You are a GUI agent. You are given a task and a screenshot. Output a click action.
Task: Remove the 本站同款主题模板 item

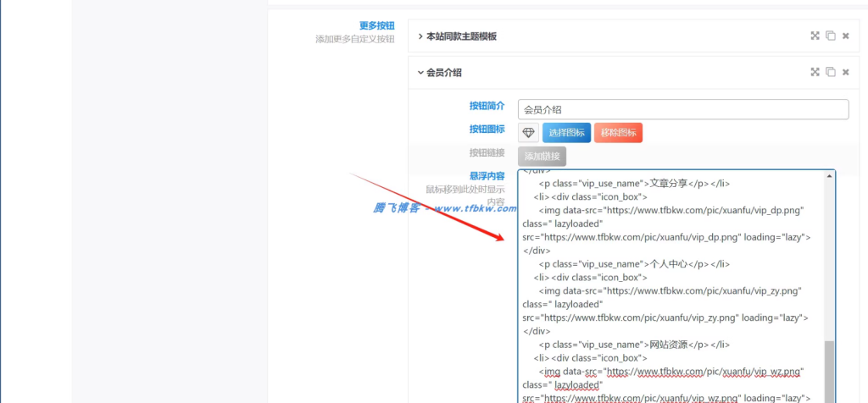(846, 36)
